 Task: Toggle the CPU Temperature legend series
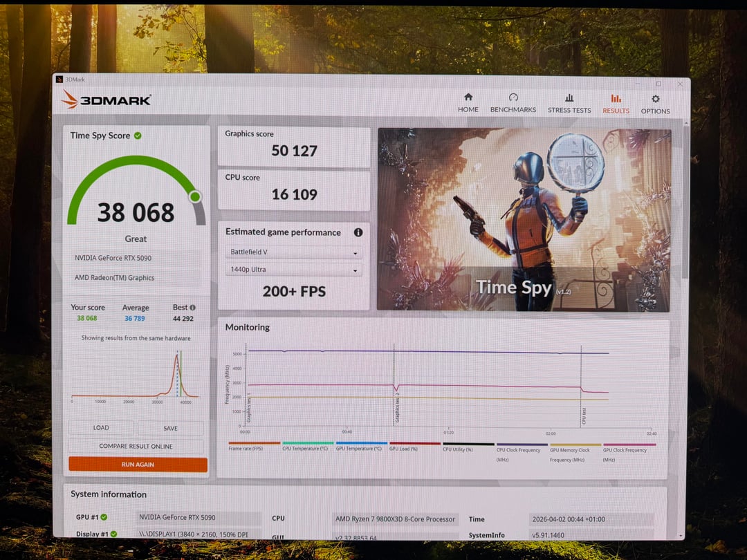tap(307, 448)
